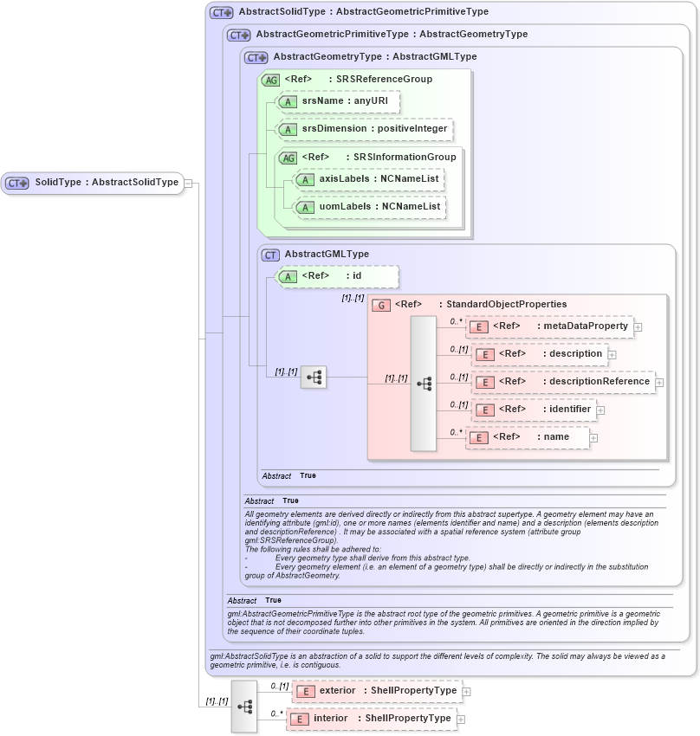Select the srsDimension : positiveInteger text

coord(374,129)
